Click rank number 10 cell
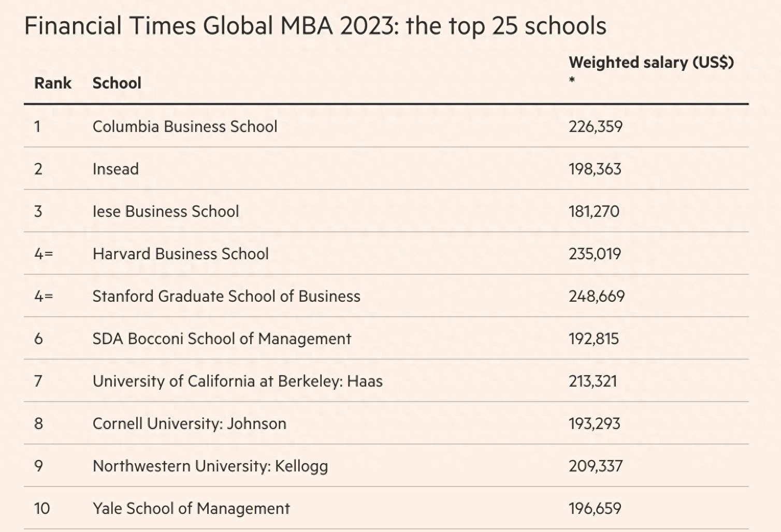The width and height of the screenshot is (781, 532). (x=42, y=509)
